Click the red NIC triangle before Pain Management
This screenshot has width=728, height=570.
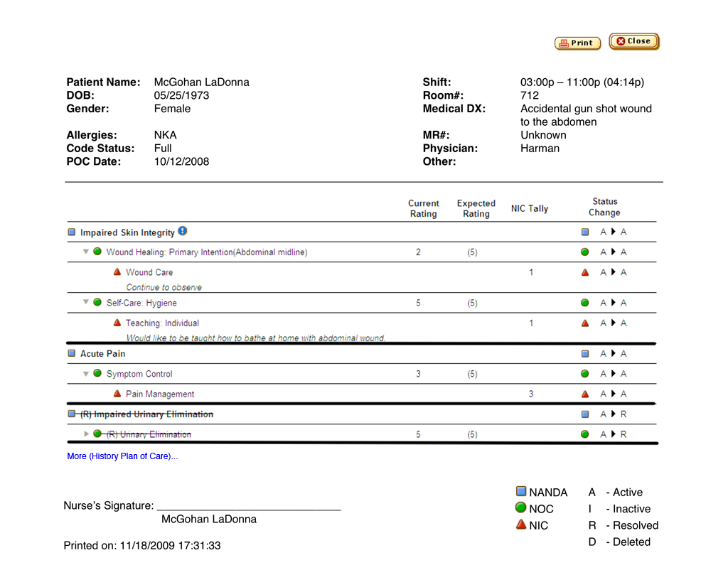[117, 393]
